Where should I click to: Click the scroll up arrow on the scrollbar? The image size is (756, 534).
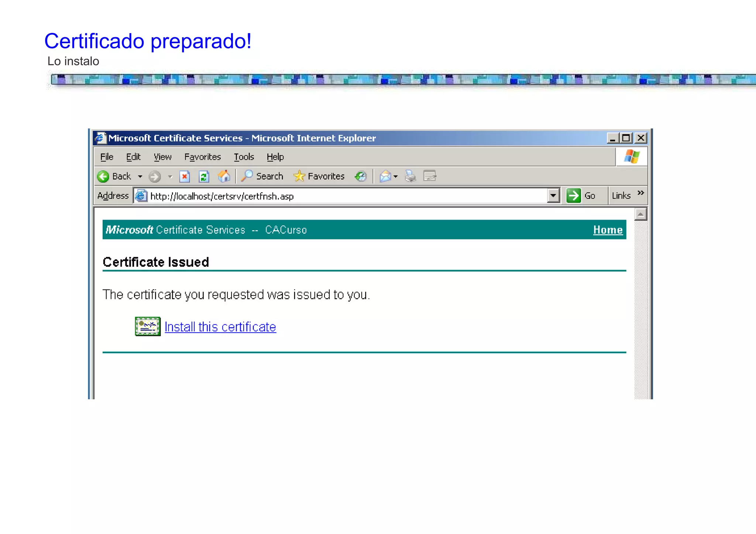pyautogui.click(x=641, y=214)
